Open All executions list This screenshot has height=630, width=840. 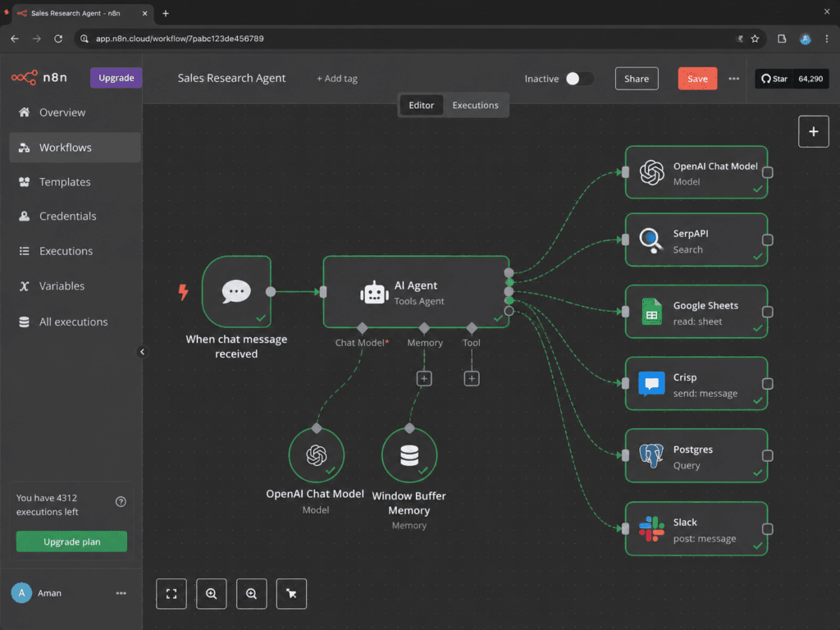pyautogui.click(x=75, y=322)
